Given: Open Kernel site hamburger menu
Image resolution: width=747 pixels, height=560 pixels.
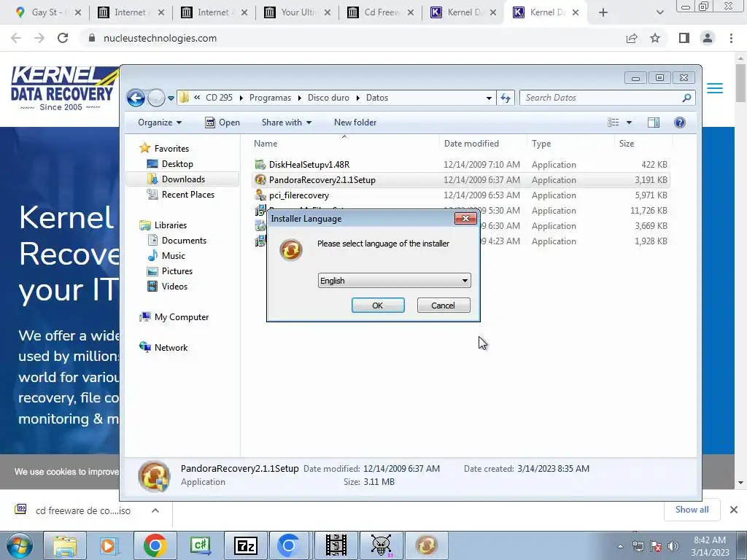Looking at the screenshot, I should [715, 88].
